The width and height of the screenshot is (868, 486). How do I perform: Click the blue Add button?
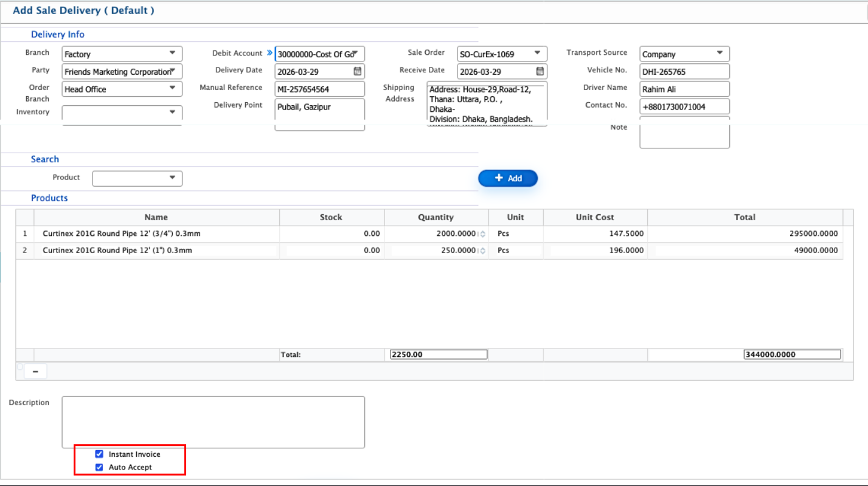click(x=508, y=178)
